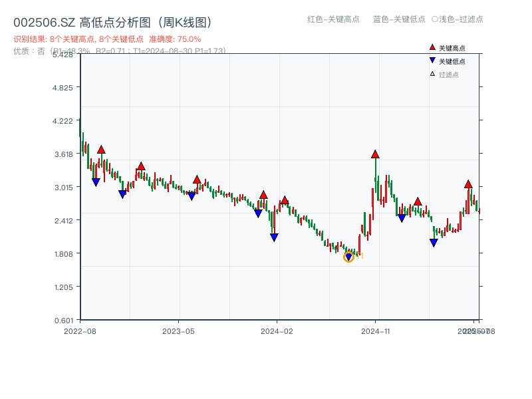Click the 3.015 y-axis label
This screenshot has height=399, width=532.
click(x=63, y=188)
